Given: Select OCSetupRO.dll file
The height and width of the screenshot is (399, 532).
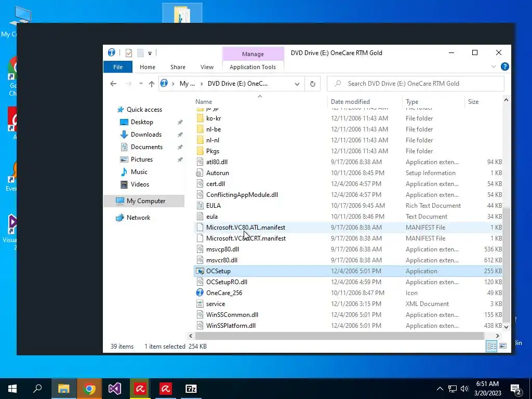Looking at the screenshot, I should click(x=227, y=282).
